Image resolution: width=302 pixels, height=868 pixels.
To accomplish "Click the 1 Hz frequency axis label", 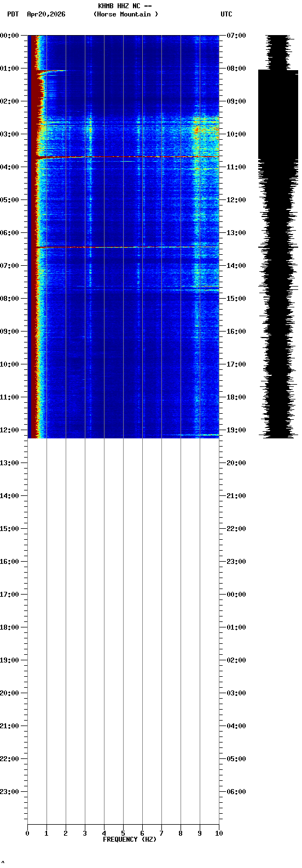I will coord(47,833).
